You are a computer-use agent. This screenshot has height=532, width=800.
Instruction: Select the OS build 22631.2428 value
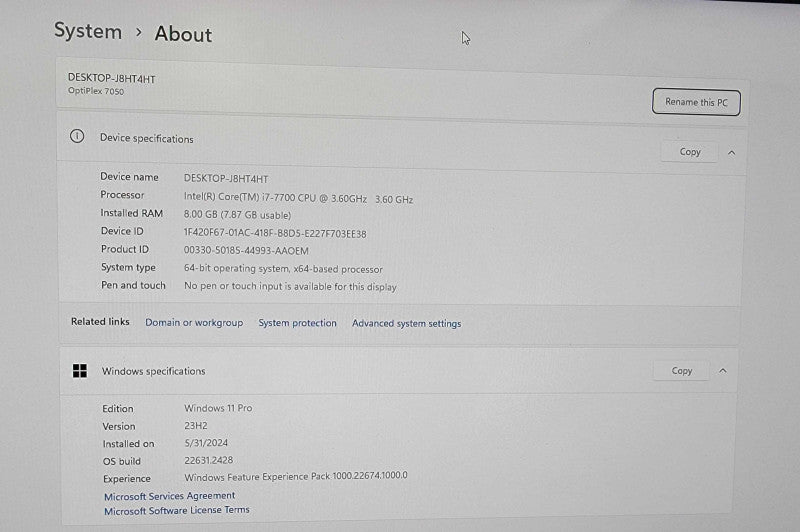coord(209,460)
